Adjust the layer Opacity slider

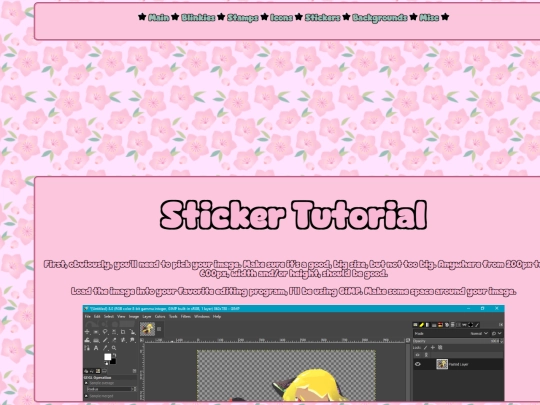tap(458, 341)
